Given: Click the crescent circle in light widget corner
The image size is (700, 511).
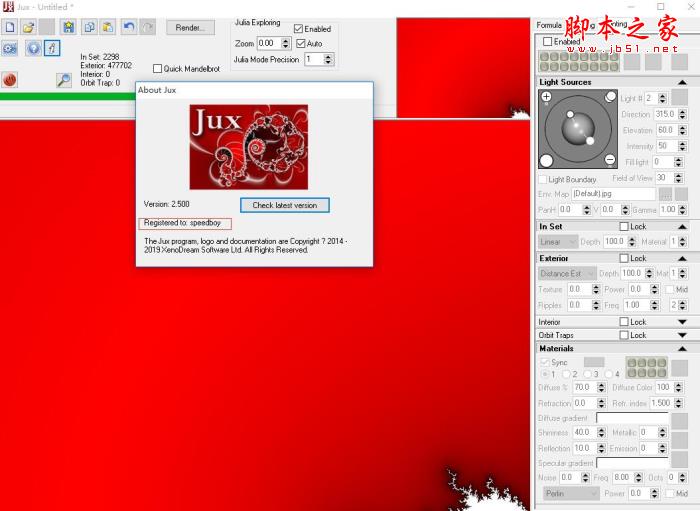Looking at the screenshot, I should 610,96.
